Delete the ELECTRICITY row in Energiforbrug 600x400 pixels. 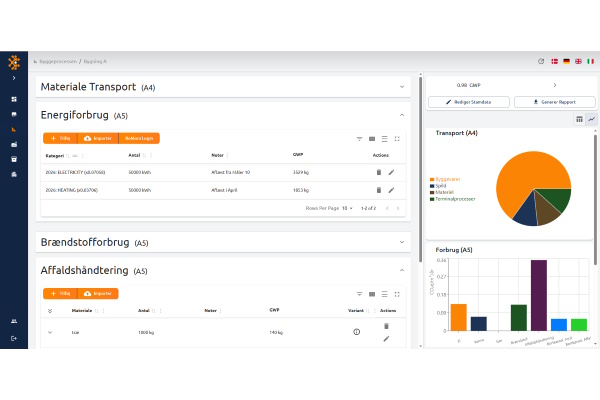click(379, 172)
